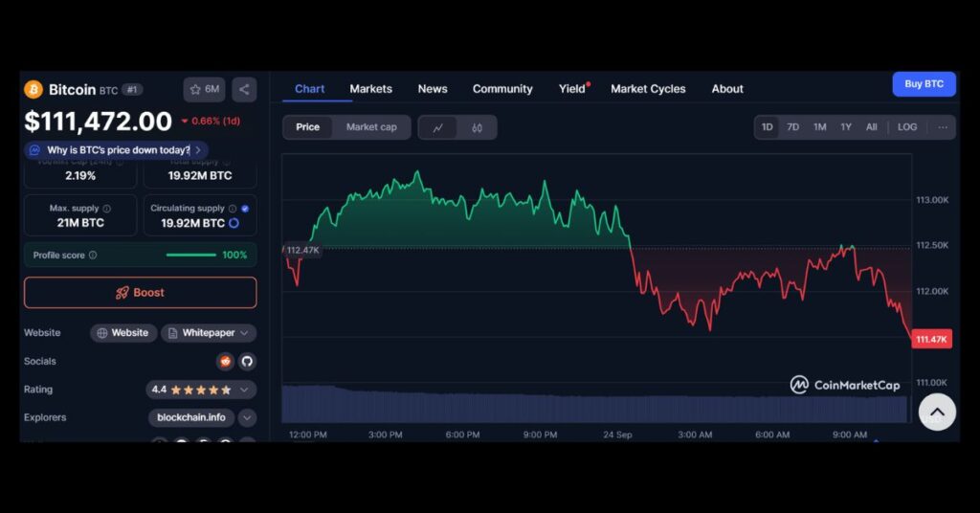This screenshot has width=980, height=513.
Task: Click Circulating supply info icon
Action: [x=233, y=209]
